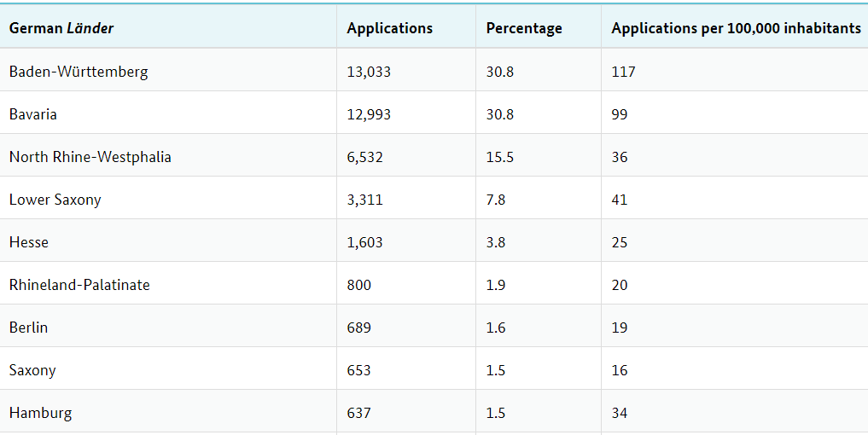868x435 pixels.
Task: Click the 15.5 percentage value
Action: coord(500,157)
